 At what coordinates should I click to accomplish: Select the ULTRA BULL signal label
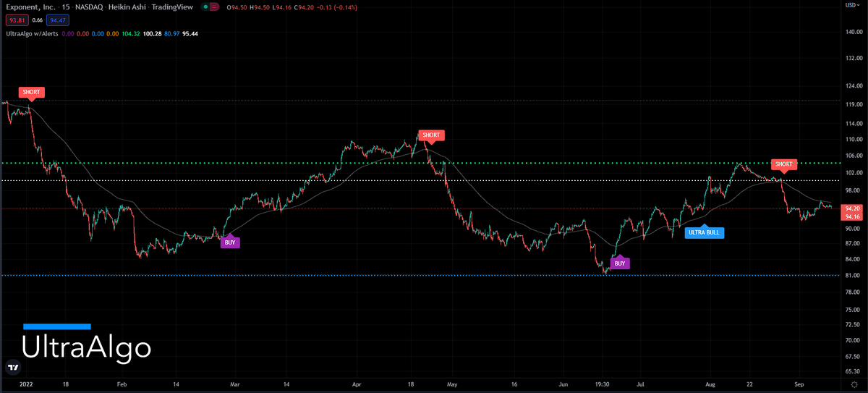704,232
